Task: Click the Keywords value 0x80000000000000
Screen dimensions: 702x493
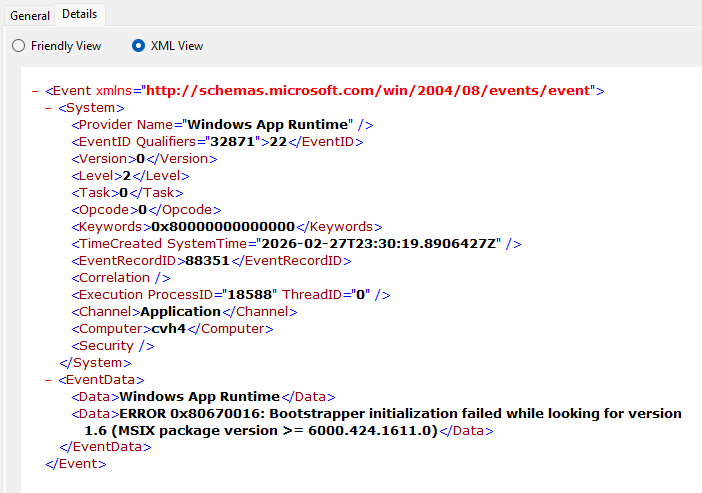Action: (223, 227)
